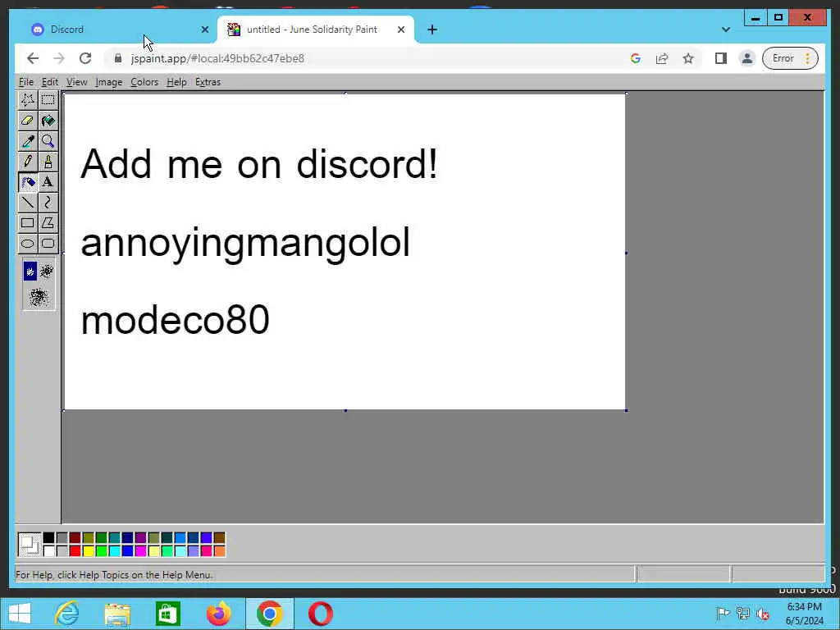Open a new browser tab

[x=432, y=30]
